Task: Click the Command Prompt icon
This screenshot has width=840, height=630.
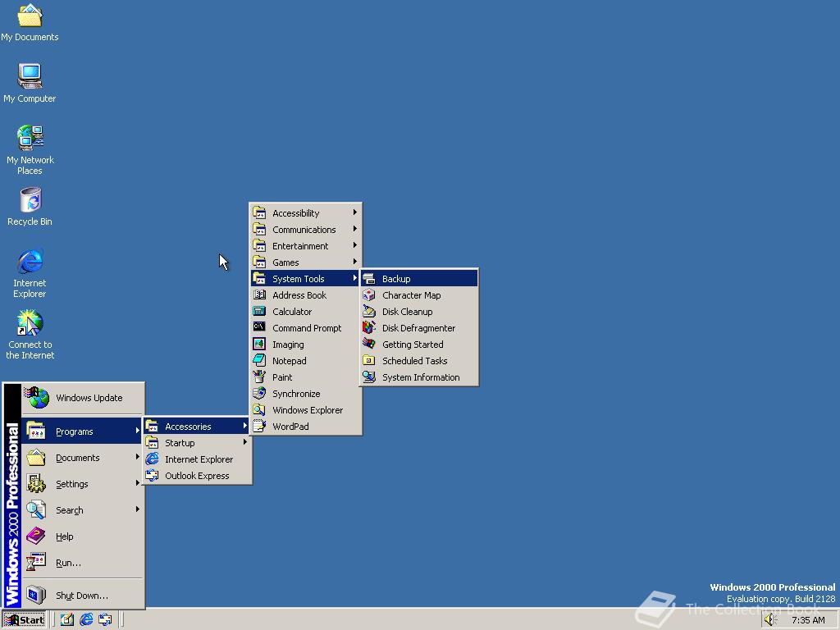Action: click(259, 327)
